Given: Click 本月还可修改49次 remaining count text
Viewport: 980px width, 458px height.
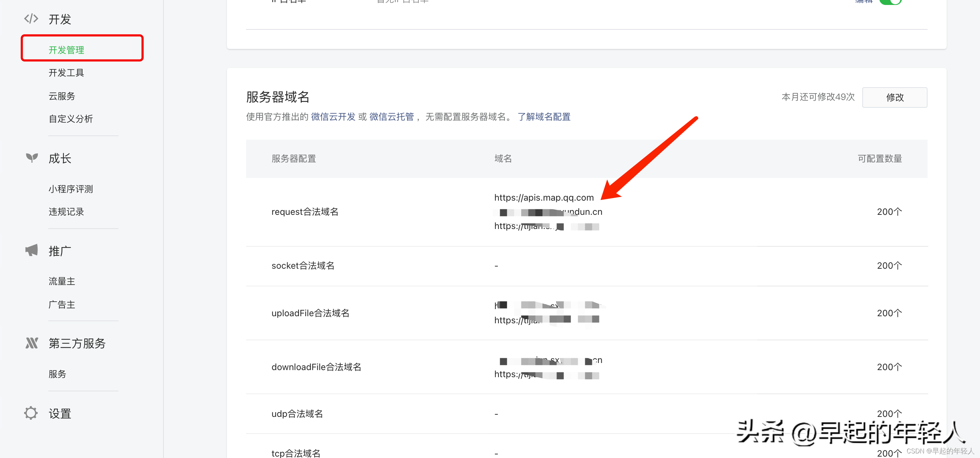Looking at the screenshot, I should (818, 97).
